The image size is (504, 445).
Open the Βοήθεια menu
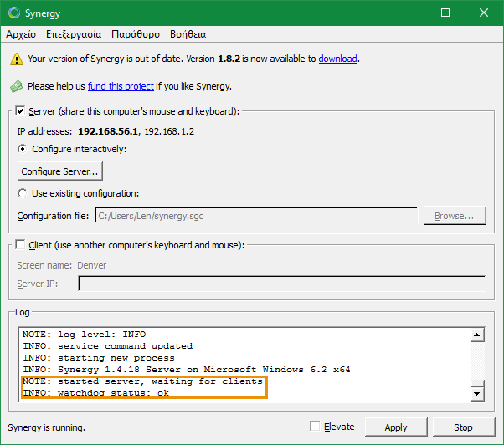click(188, 34)
